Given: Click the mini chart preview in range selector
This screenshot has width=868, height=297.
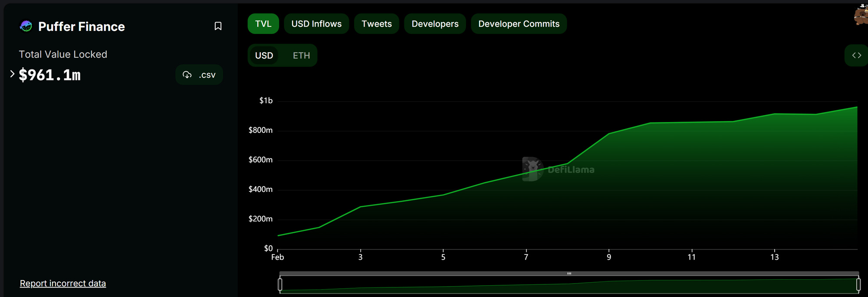Looking at the screenshot, I should tap(569, 285).
